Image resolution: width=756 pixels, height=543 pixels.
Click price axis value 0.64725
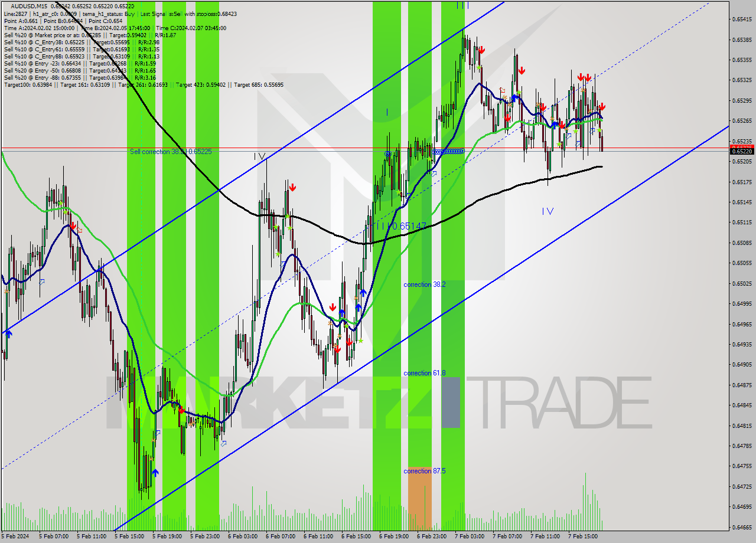click(742, 486)
